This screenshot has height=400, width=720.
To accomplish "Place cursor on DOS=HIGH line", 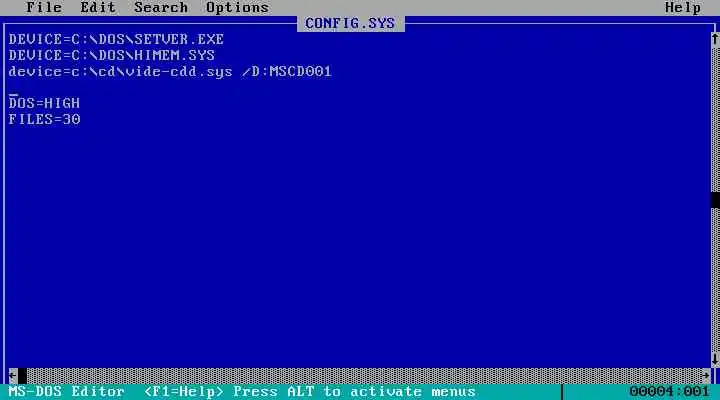I will [44, 103].
